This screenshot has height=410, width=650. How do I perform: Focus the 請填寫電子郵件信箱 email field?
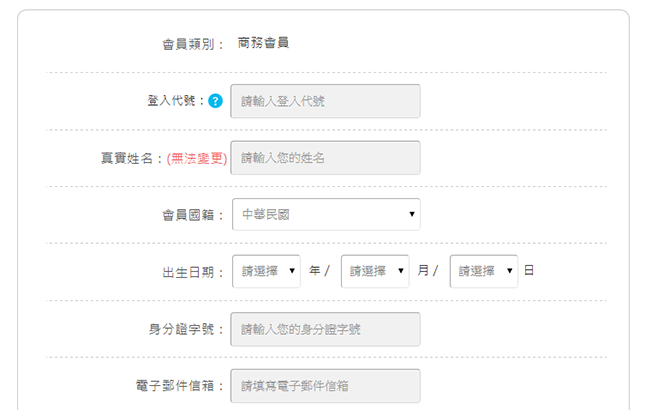(325, 385)
